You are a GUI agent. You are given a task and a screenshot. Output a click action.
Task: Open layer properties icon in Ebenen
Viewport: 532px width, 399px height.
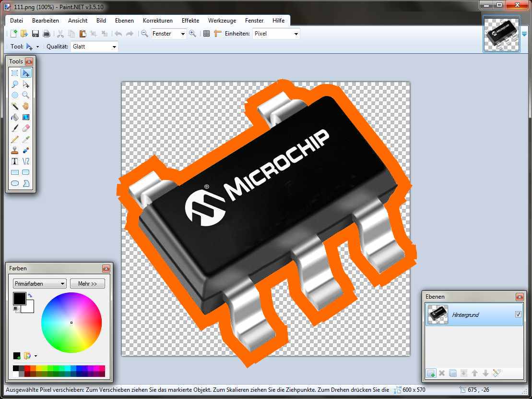497,373
